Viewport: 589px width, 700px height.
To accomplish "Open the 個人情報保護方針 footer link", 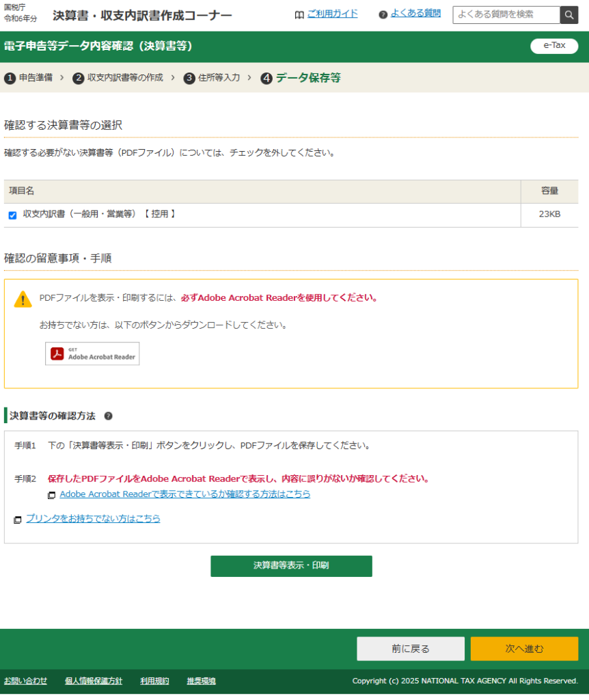I will (94, 681).
